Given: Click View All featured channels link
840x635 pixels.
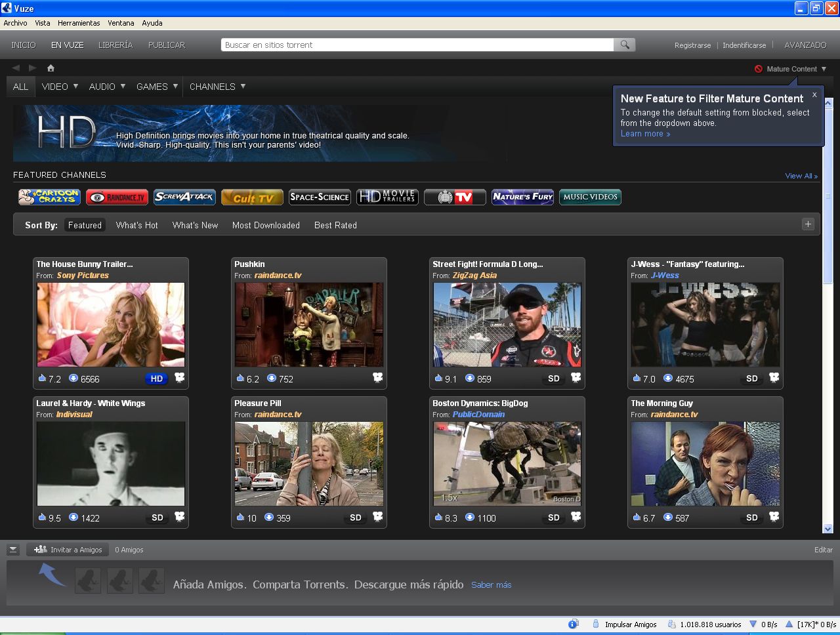Looking at the screenshot, I should (801, 176).
